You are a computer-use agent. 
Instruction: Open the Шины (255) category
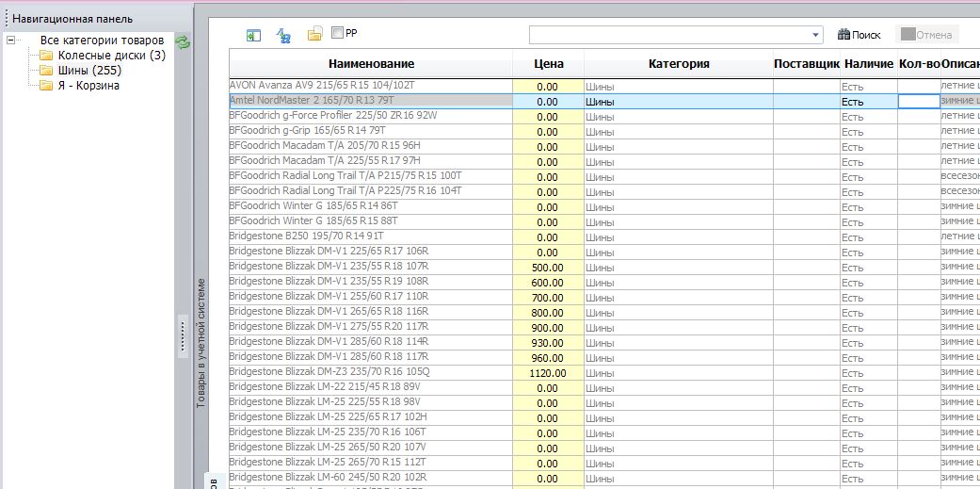pos(90,70)
